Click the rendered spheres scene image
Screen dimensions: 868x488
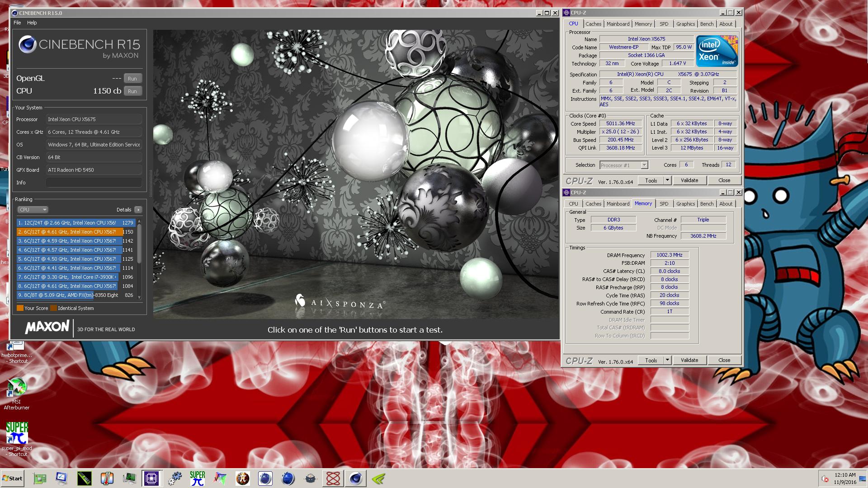[x=356, y=174]
